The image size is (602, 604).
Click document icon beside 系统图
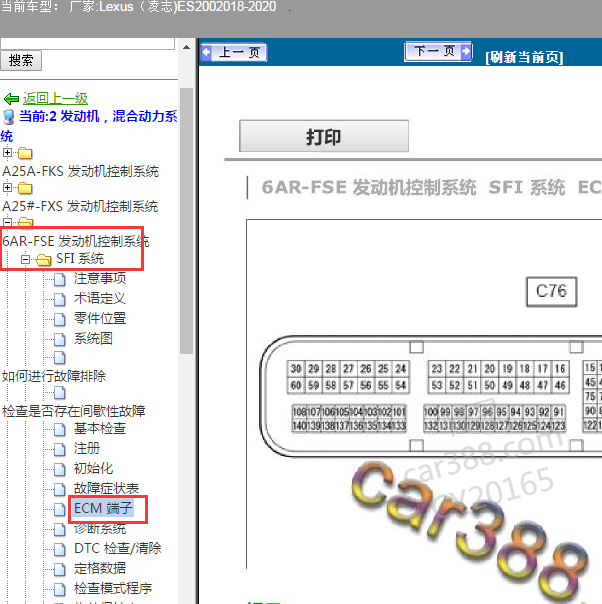point(60,340)
